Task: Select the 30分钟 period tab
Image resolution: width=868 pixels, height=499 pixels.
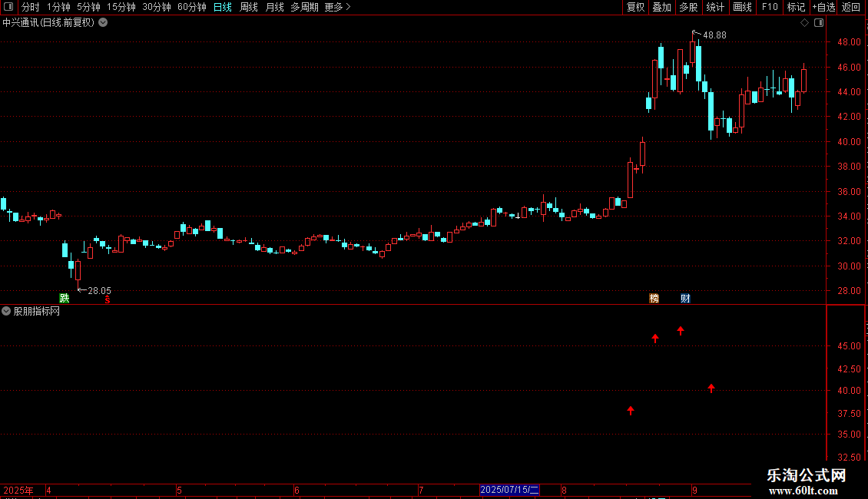Action: [x=156, y=7]
